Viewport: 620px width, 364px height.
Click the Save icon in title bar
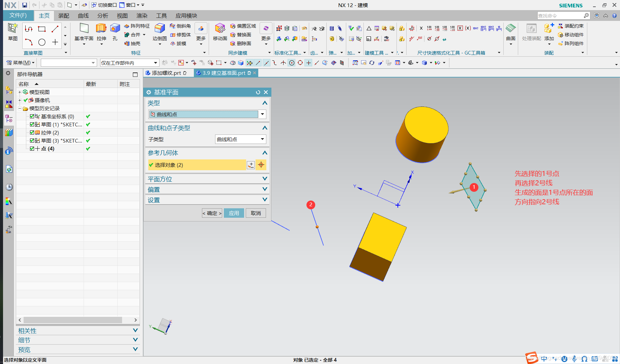tap(25, 5)
